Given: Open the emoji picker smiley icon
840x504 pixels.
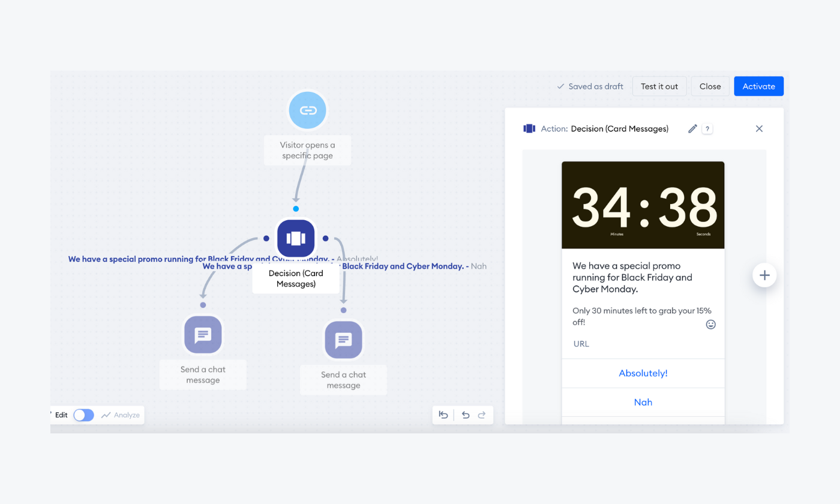Looking at the screenshot, I should [710, 324].
